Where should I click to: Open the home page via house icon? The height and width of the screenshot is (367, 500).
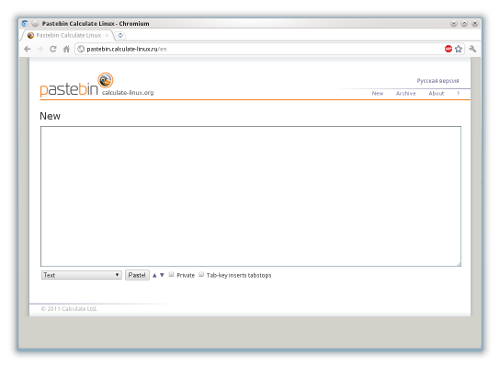pos(66,49)
